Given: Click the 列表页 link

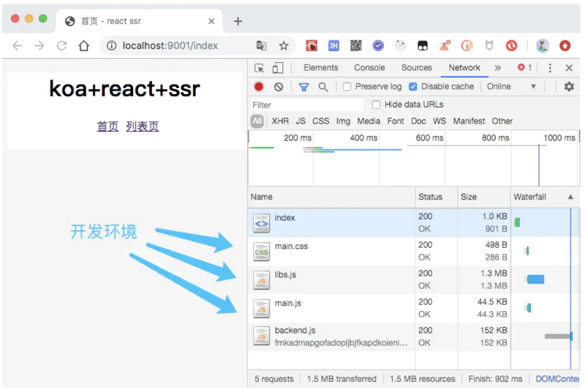Looking at the screenshot, I should tap(142, 127).
